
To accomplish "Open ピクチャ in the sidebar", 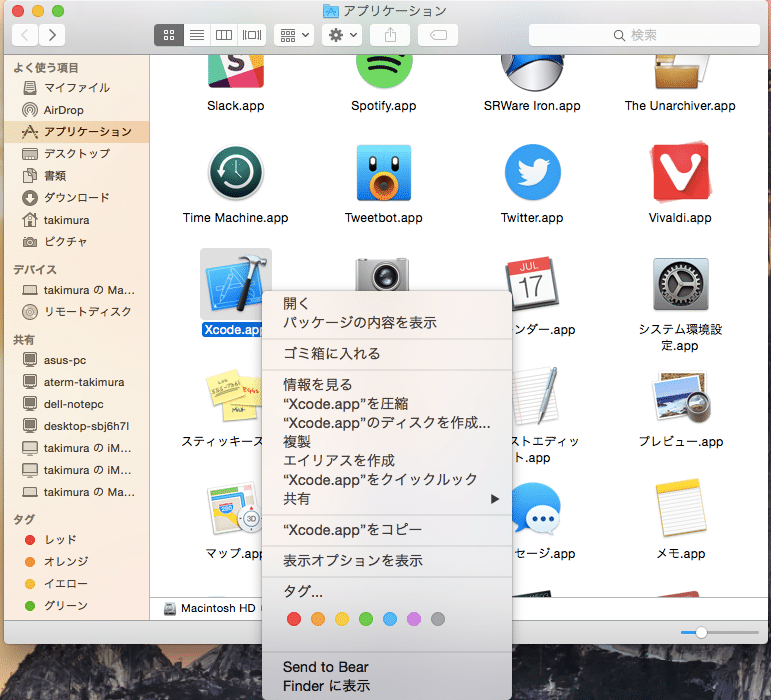I will (x=76, y=241).
